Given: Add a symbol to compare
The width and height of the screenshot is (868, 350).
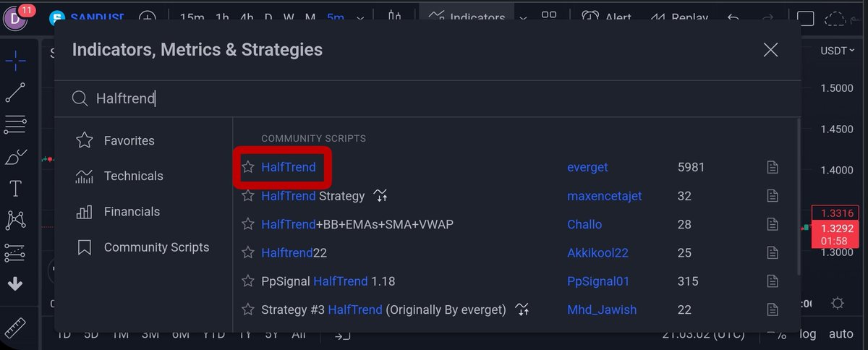Looking at the screenshot, I should tap(148, 17).
